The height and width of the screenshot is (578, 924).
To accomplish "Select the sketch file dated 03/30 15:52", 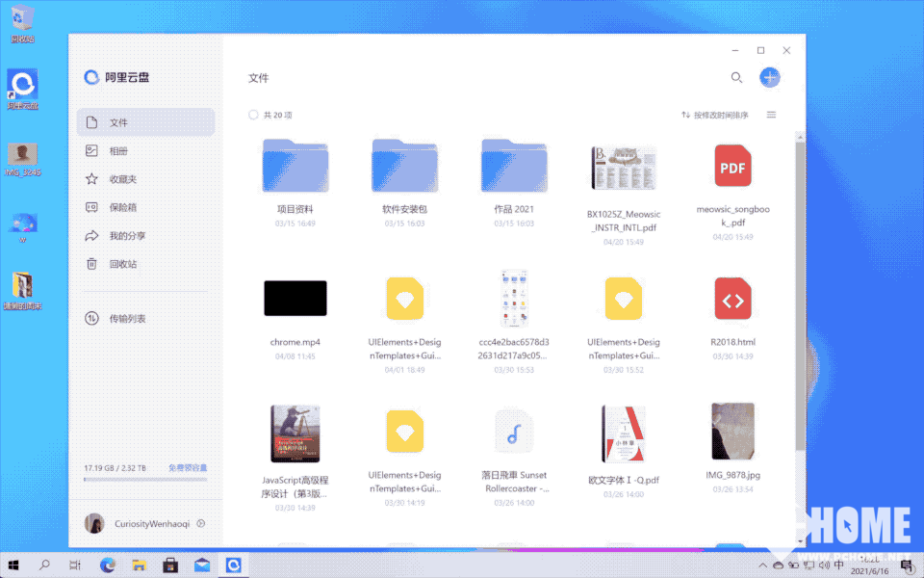I will pyautogui.click(x=624, y=299).
